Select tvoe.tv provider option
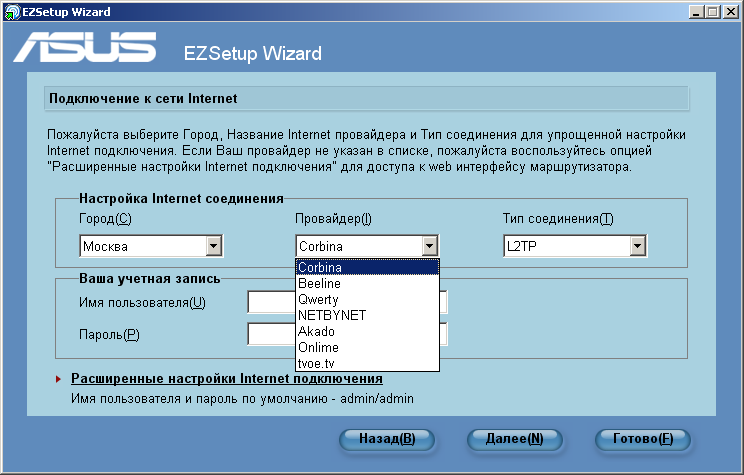The height and width of the screenshot is (475, 744). [367, 363]
